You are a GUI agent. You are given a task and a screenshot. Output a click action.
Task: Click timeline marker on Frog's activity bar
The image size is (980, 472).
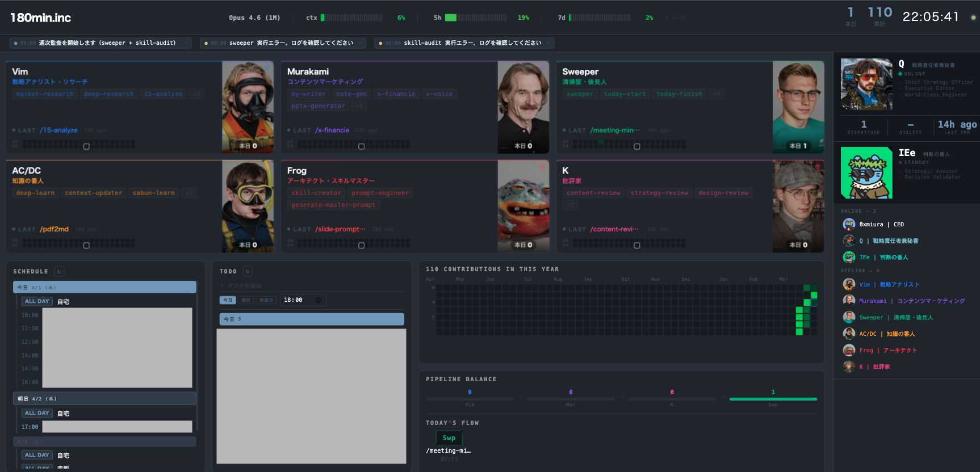tap(361, 246)
